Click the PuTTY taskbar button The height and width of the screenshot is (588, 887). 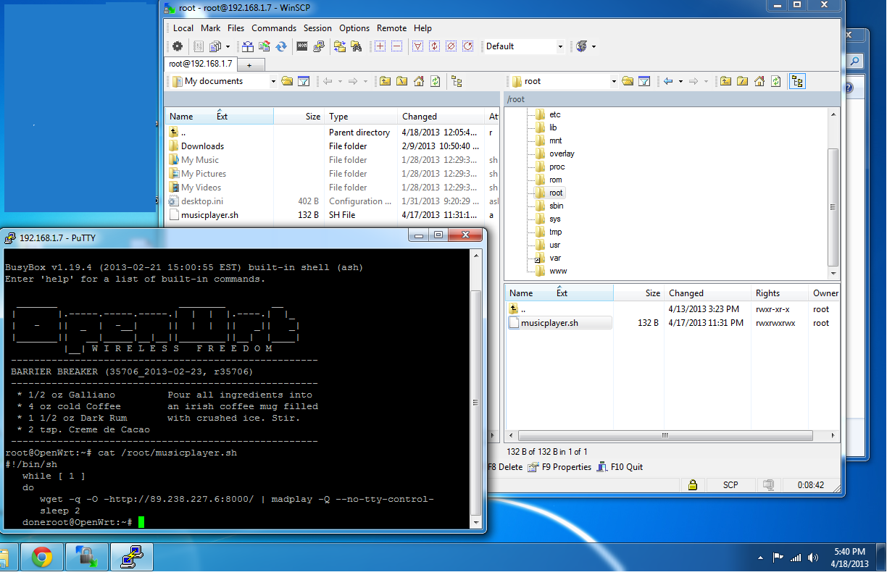[x=131, y=556]
